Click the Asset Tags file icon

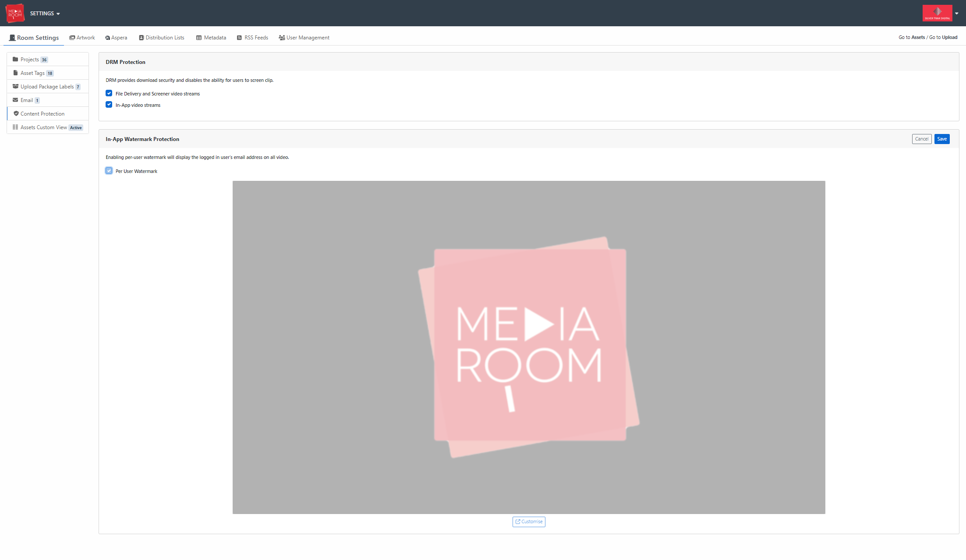[x=15, y=73]
